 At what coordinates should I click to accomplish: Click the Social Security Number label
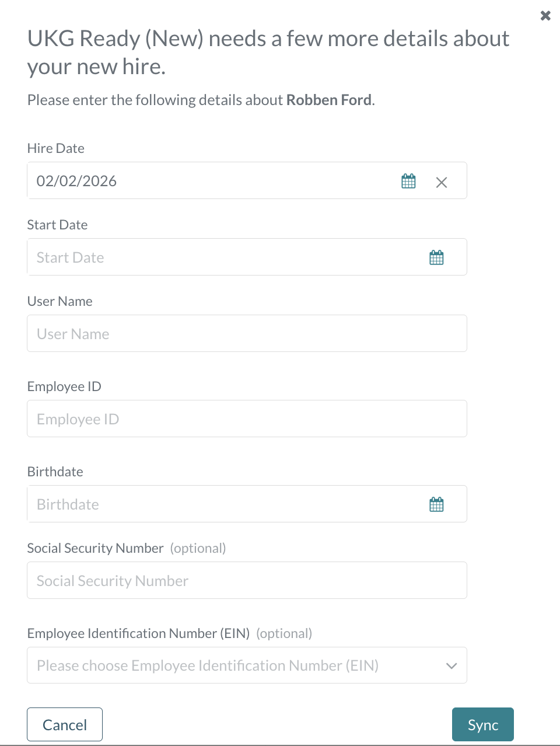[95, 548]
